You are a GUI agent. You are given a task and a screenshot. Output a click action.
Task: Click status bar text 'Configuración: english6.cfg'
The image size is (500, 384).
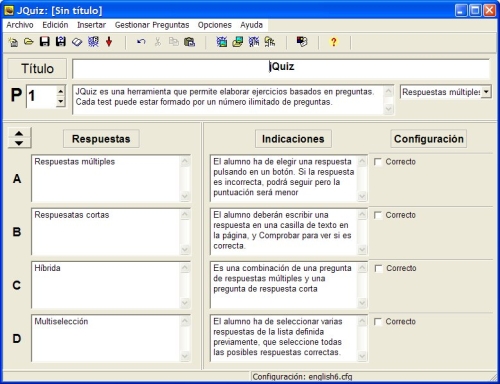click(302, 377)
